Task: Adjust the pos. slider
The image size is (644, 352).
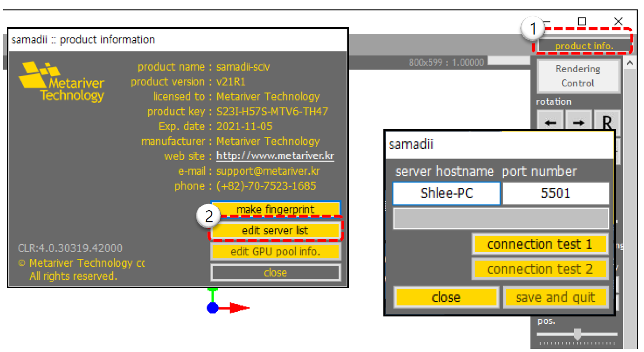Action: pos(577,335)
